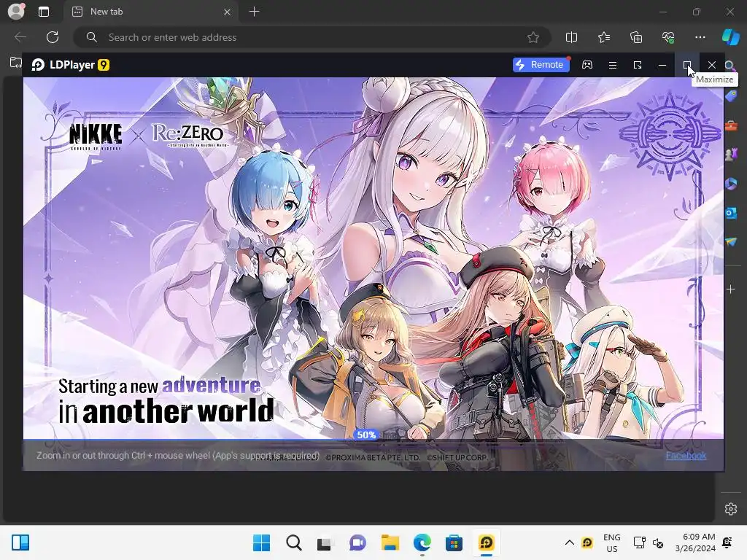
Task: Open LDPlayer gamepad settings icon
Action: 587,65
